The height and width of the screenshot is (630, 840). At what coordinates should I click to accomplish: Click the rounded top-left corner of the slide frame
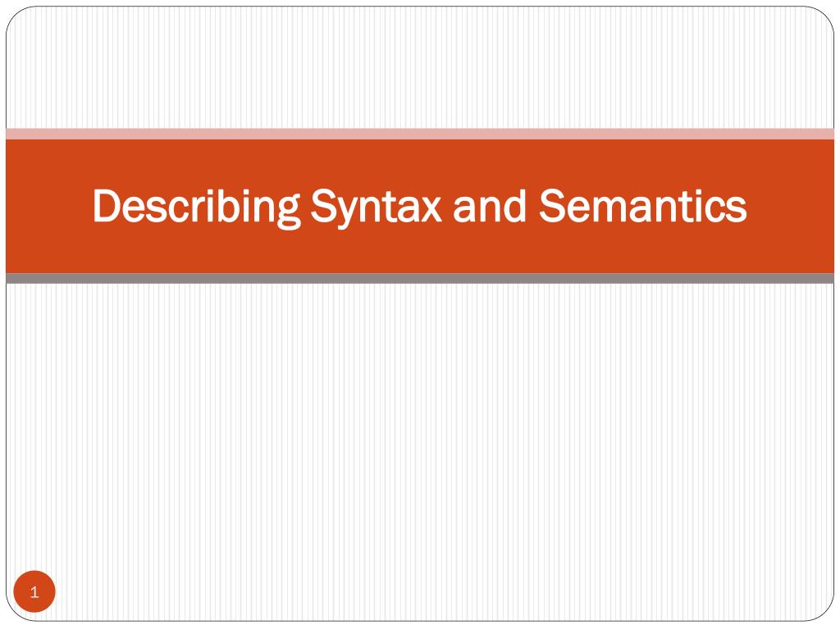[x=16, y=16]
